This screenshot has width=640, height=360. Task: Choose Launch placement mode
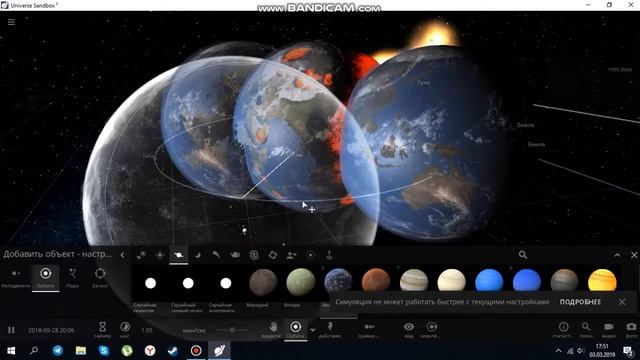[x=100, y=278]
